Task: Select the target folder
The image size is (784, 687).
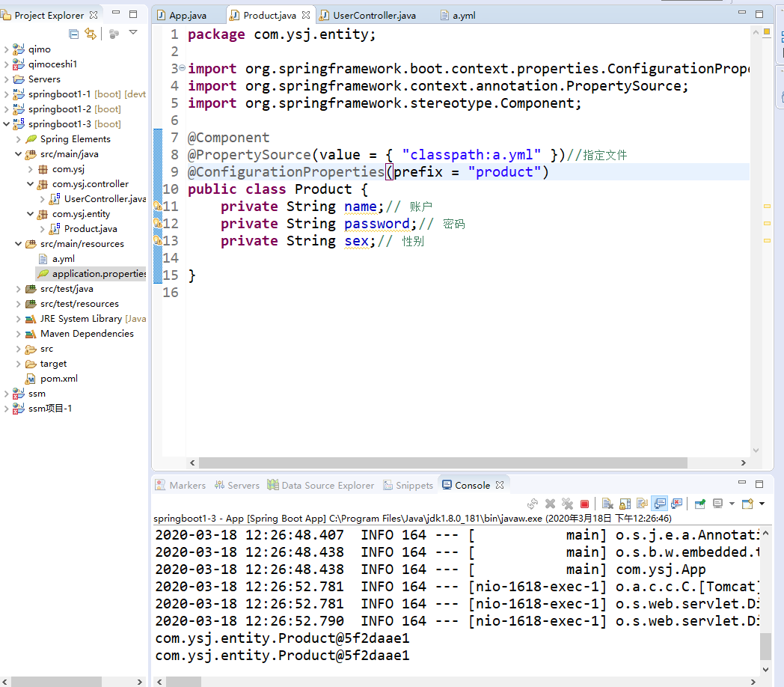Action: coord(53,364)
